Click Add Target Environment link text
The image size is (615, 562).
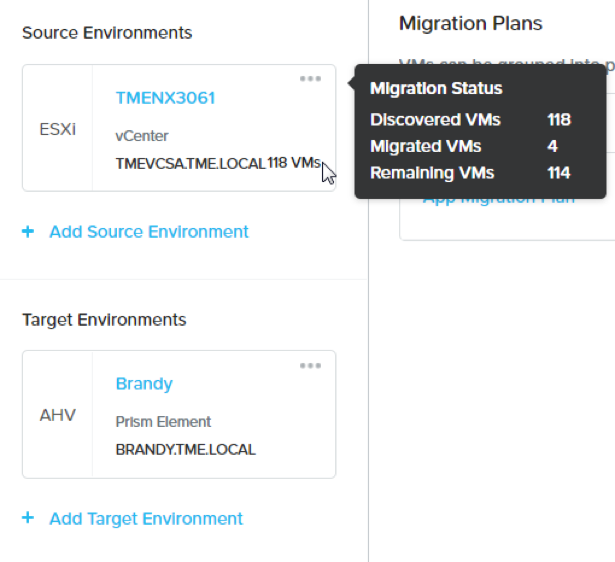(146, 518)
